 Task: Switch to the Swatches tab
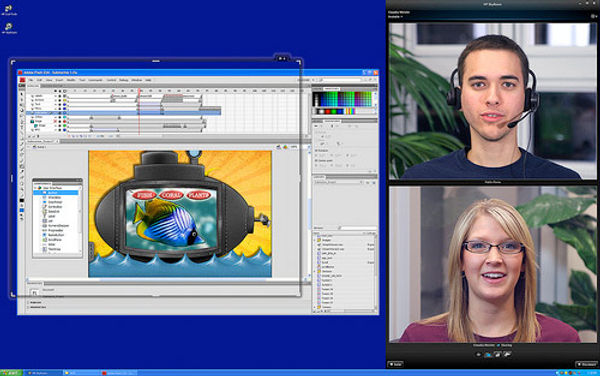[331, 89]
